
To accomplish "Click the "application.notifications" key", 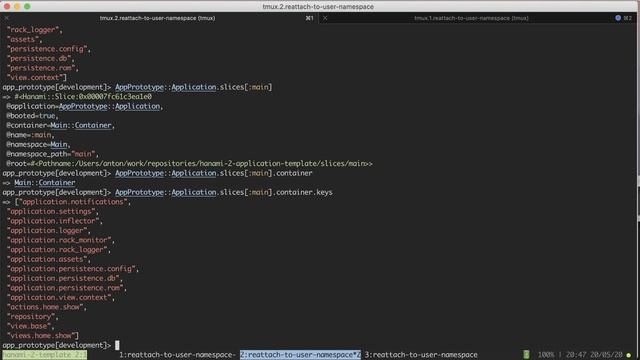I will tap(73, 202).
